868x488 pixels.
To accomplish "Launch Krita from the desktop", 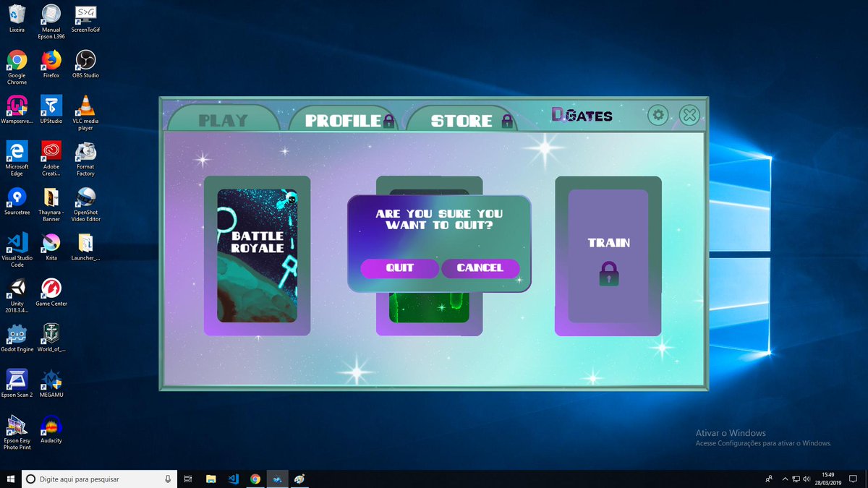I will click(51, 247).
